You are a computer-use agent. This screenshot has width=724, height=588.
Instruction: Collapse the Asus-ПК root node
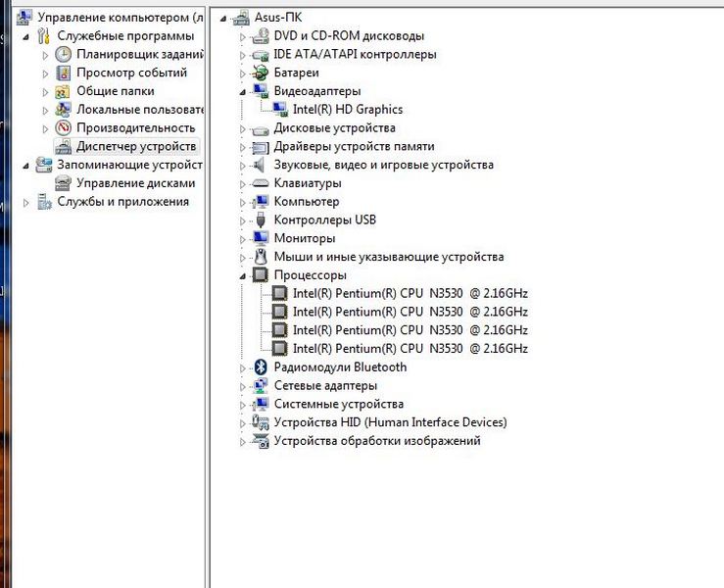(224, 19)
